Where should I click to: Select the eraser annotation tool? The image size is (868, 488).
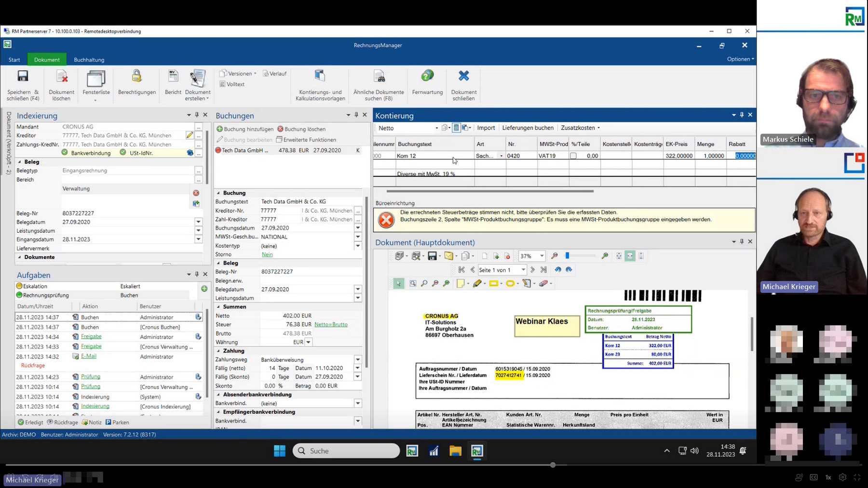pos(543,283)
